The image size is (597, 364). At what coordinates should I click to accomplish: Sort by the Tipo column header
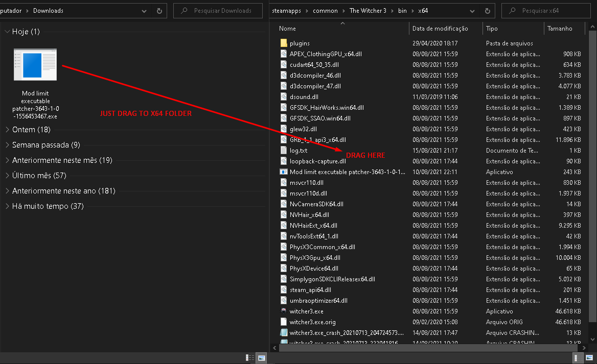tap(492, 29)
